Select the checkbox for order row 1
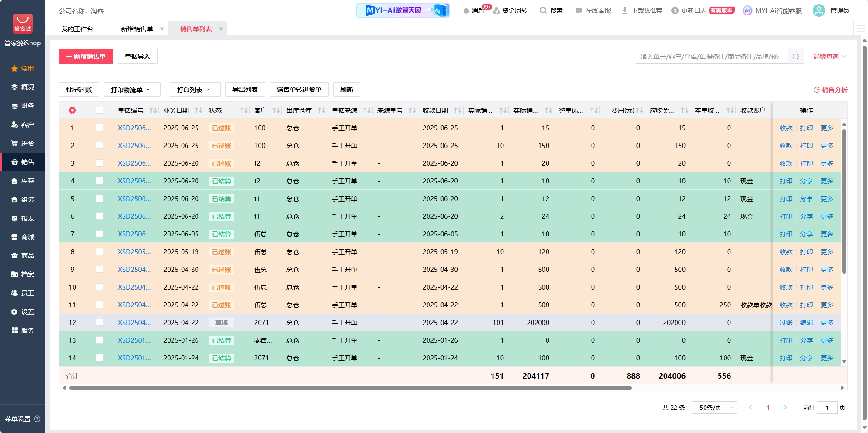 tap(99, 128)
